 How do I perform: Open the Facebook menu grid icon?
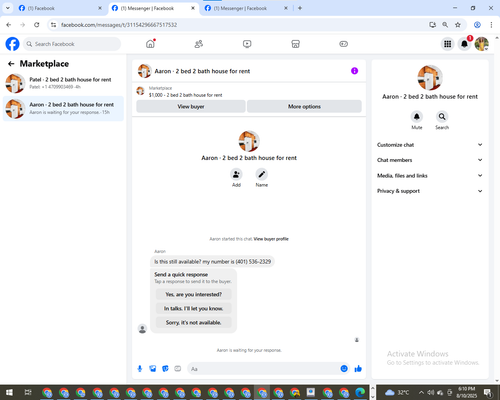[x=448, y=44]
